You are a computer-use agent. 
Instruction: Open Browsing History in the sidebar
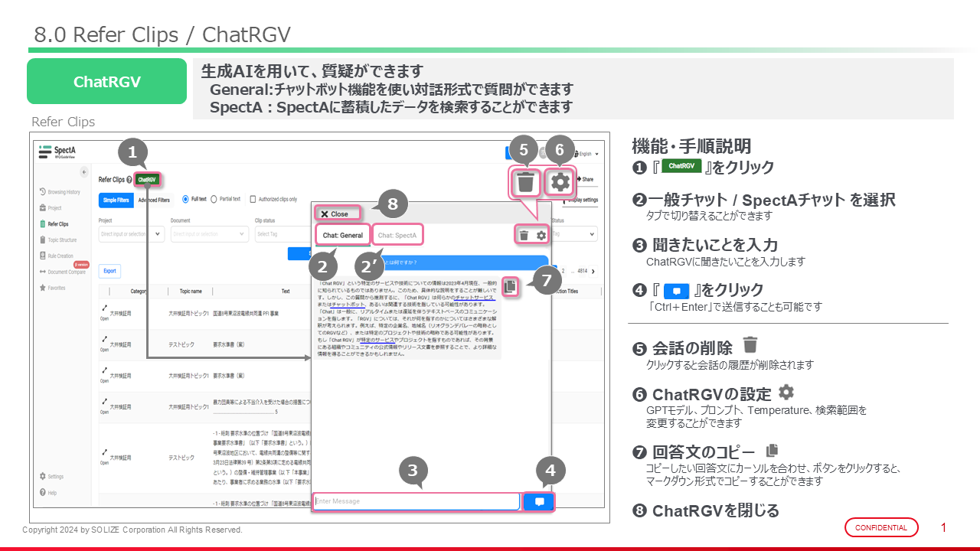tap(62, 192)
